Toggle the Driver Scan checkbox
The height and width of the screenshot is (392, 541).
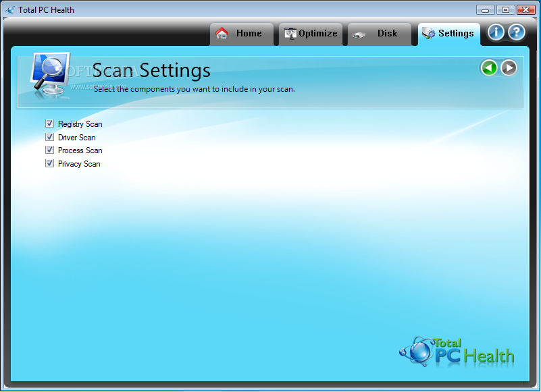coord(50,137)
